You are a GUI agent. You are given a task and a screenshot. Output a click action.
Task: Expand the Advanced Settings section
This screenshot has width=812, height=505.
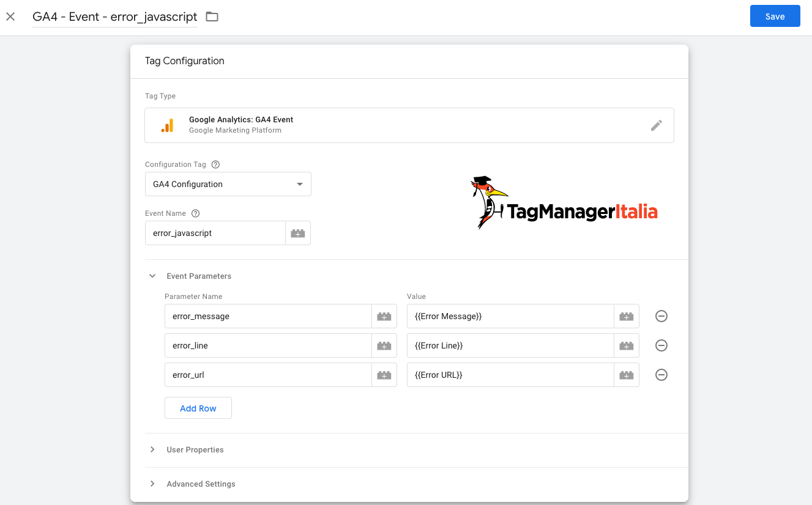click(x=153, y=484)
